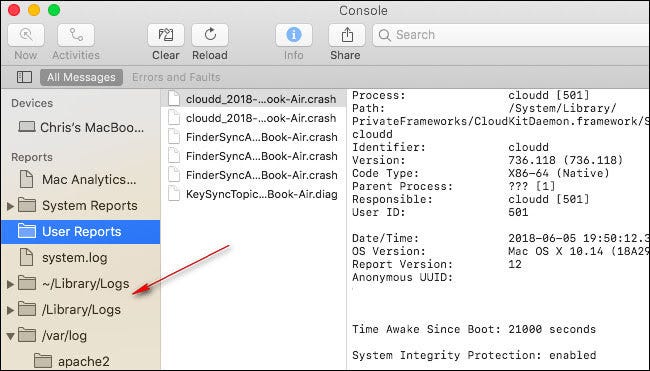Click the Mac Analytics document icon
The image size is (650, 371).
point(27,179)
